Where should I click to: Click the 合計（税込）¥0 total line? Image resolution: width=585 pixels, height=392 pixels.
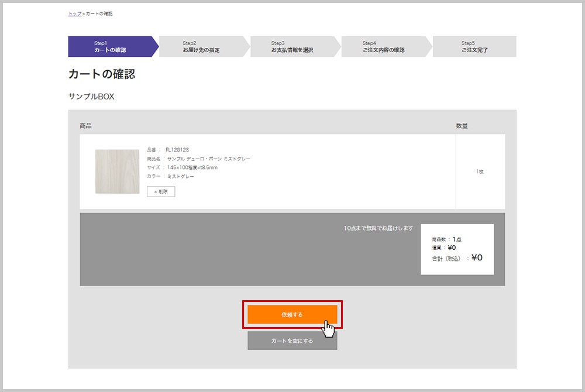click(x=457, y=257)
